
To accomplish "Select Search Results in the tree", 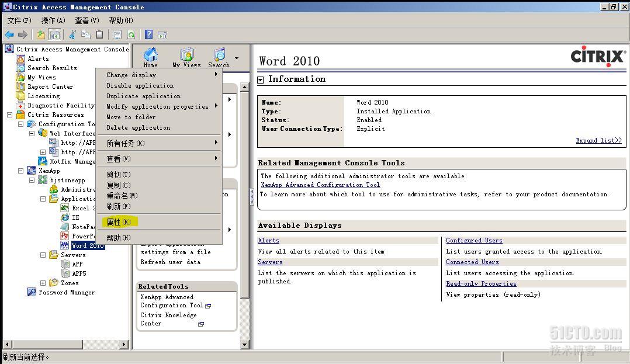I will [x=52, y=68].
